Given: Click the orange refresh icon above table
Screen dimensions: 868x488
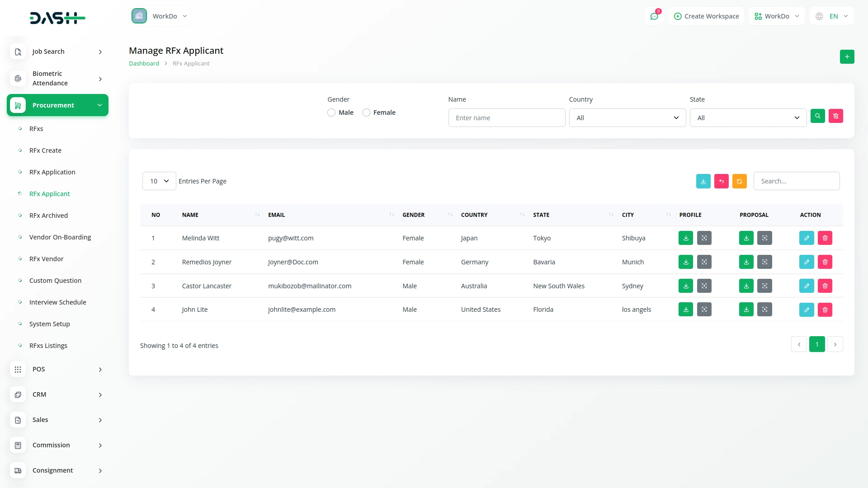Looking at the screenshot, I should click(x=739, y=181).
